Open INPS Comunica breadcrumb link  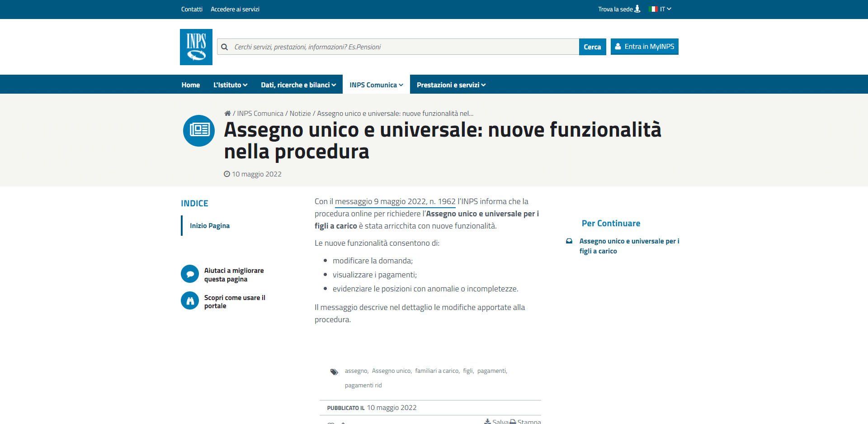pos(260,114)
